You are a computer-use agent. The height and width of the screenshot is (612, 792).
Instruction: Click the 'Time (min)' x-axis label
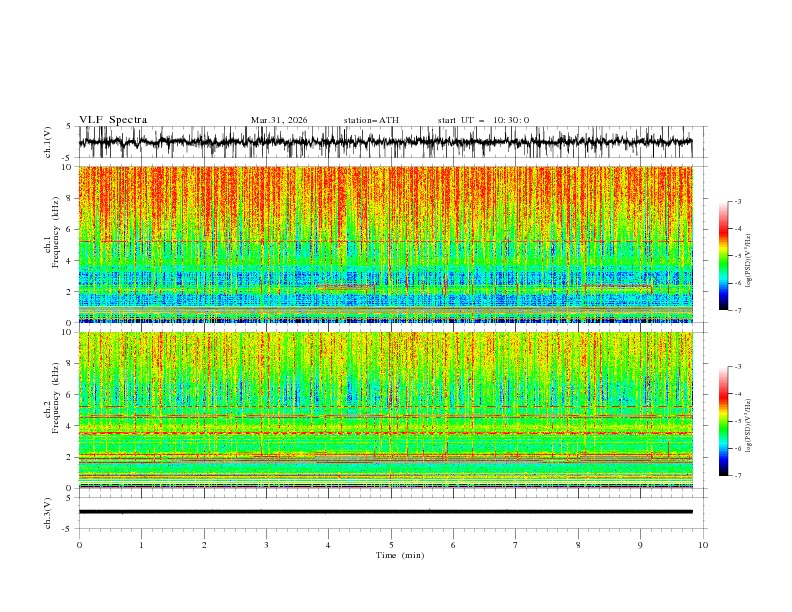[x=400, y=555]
